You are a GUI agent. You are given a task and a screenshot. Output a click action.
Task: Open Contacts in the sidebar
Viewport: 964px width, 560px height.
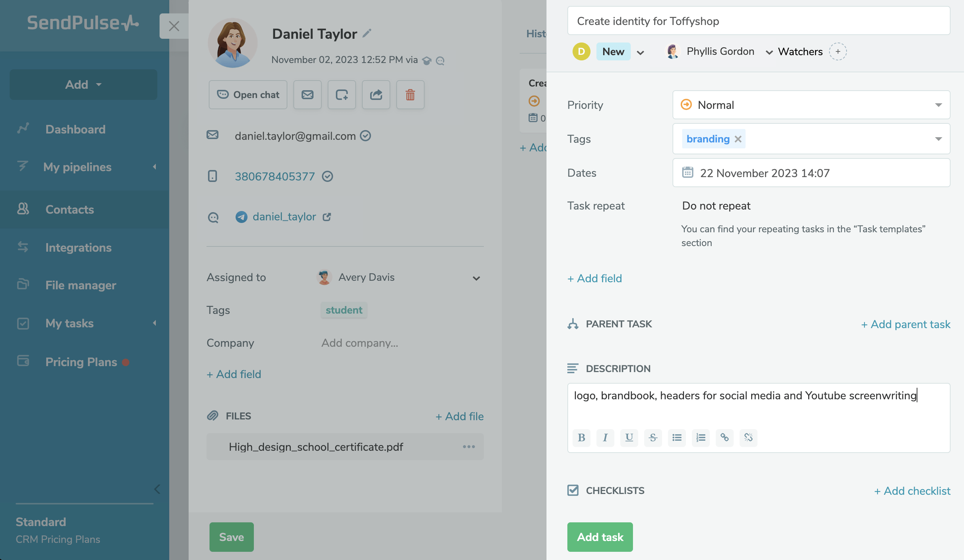pyautogui.click(x=70, y=209)
